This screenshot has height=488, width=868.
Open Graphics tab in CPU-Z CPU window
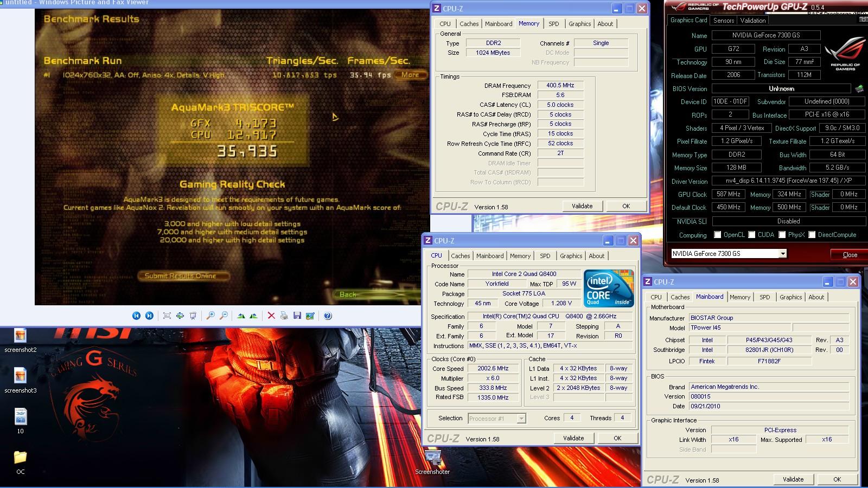pyautogui.click(x=571, y=256)
